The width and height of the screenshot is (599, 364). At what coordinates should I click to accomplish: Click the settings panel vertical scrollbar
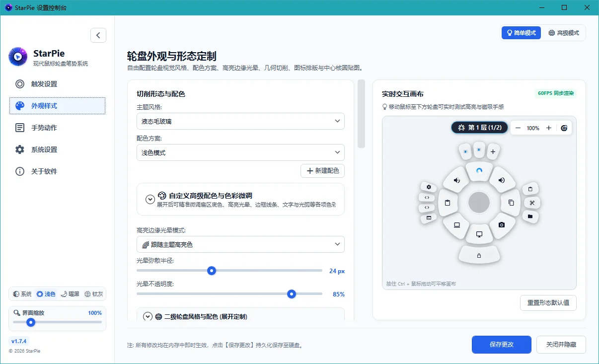click(x=362, y=114)
